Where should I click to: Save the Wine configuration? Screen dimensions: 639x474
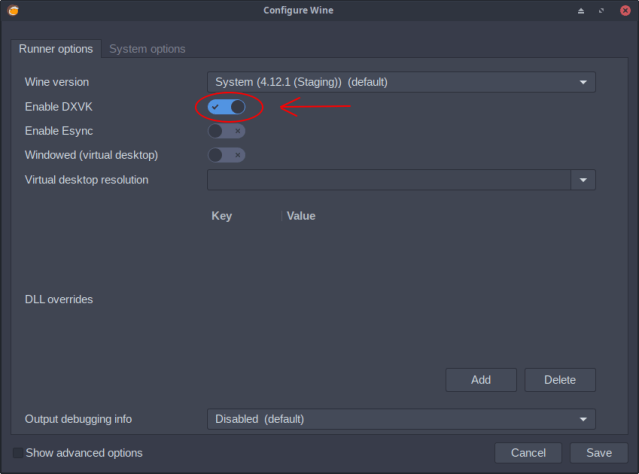point(599,453)
